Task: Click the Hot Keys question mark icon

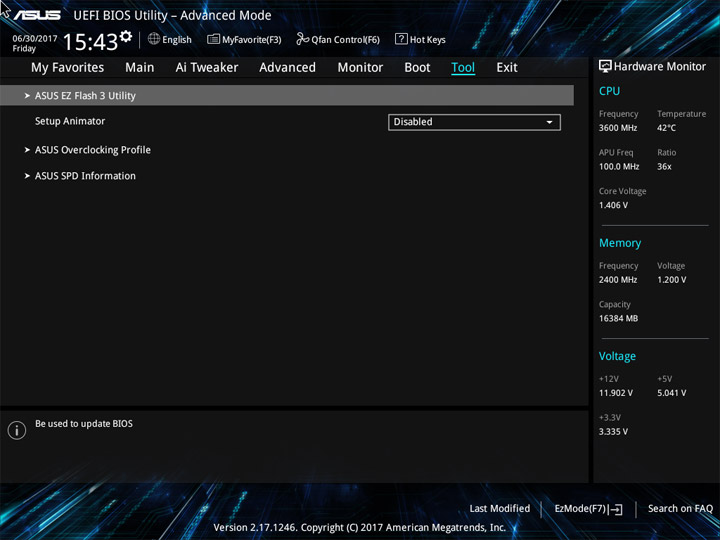Action: click(x=401, y=39)
